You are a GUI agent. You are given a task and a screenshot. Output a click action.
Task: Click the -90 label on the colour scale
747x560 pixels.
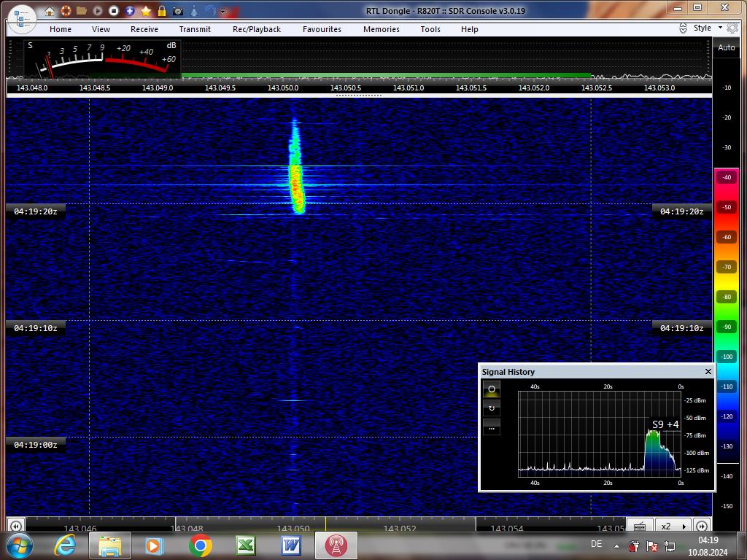coord(727,327)
